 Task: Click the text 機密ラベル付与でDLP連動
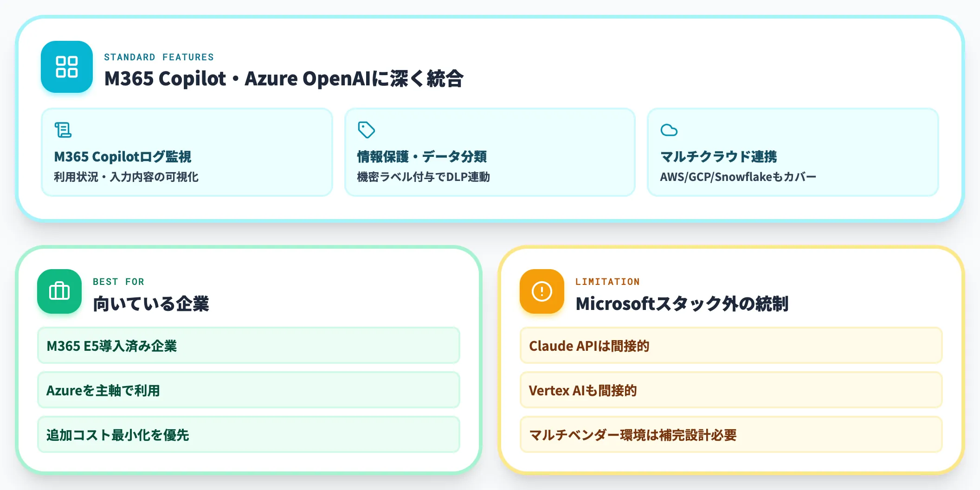tap(423, 177)
